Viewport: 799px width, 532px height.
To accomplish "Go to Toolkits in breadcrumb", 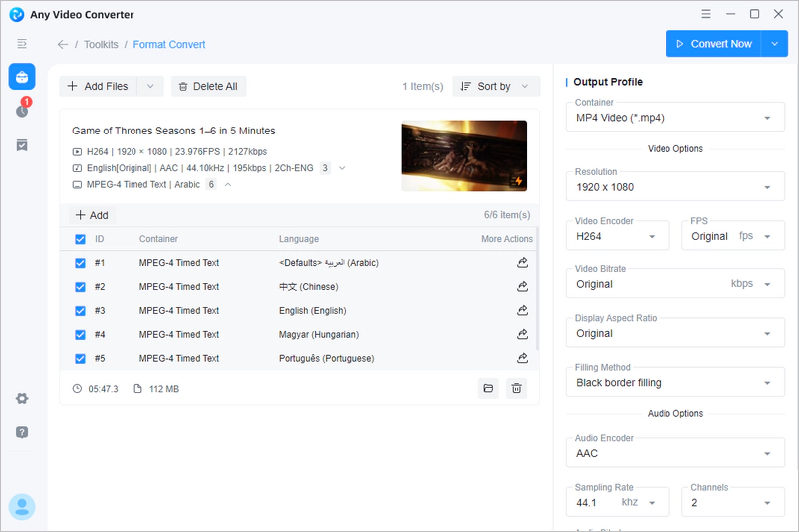I will 101,45.
